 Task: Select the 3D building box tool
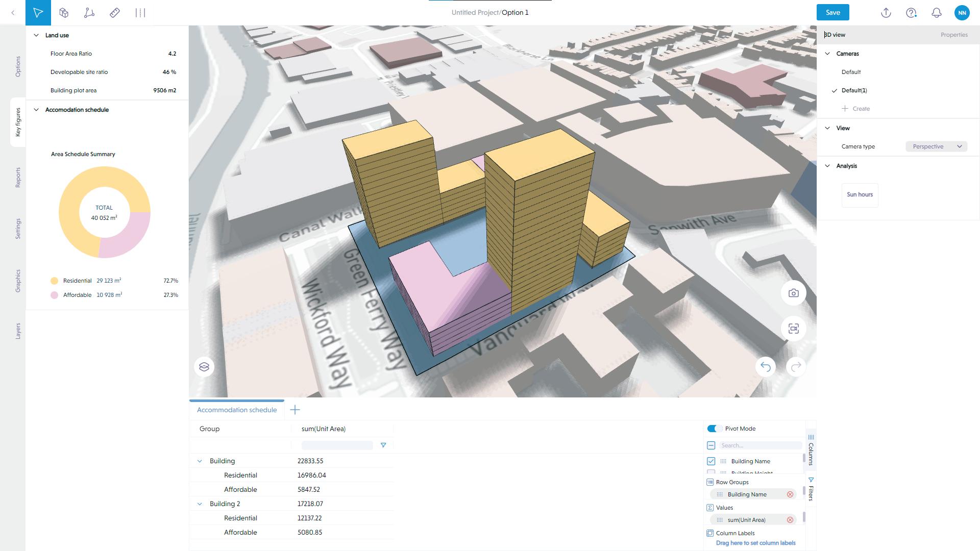pyautogui.click(x=64, y=13)
